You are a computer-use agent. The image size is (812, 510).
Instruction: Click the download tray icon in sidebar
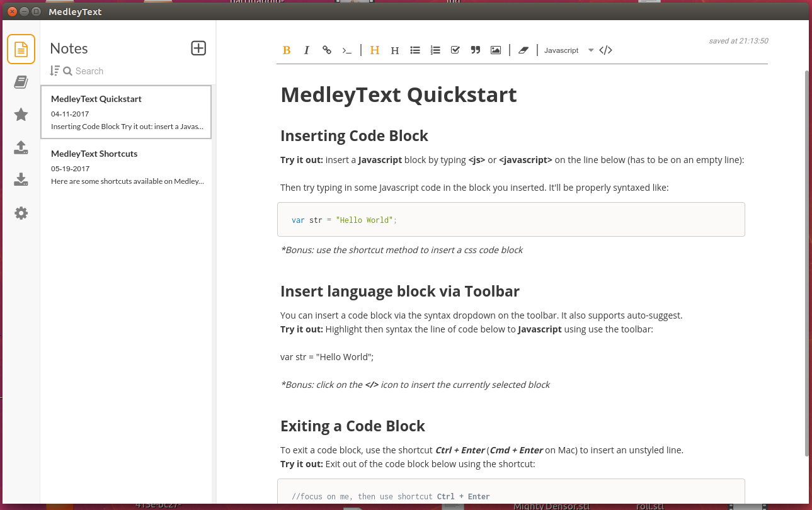(x=21, y=180)
